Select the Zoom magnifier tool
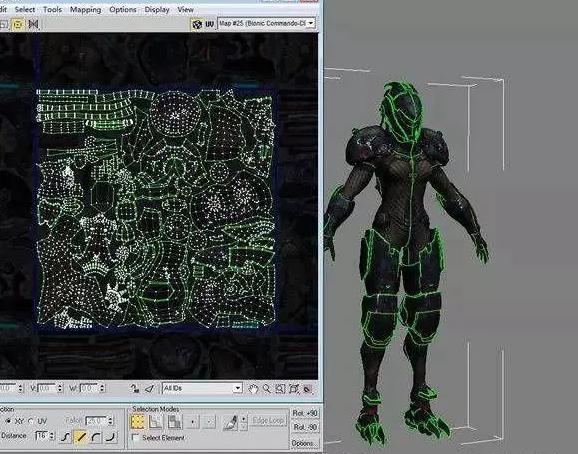Viewport: 578px width, 454px height. click(267, 388)
